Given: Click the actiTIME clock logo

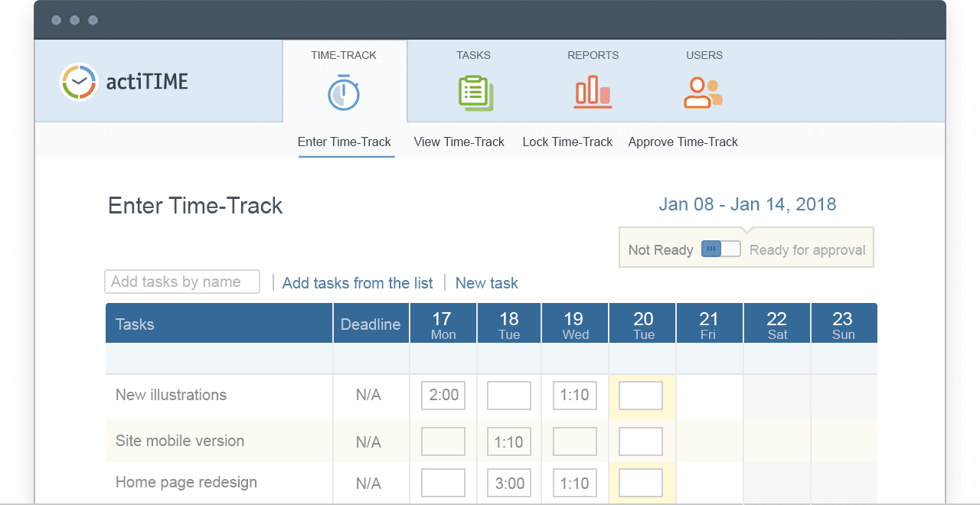Looking at the screenshot, I should [x=79, y=81].
